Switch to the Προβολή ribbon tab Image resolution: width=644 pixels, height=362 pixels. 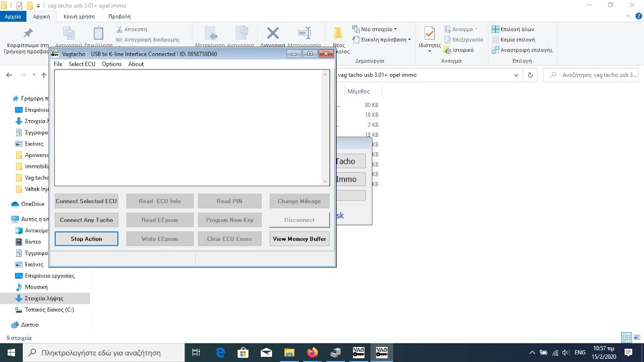119,17
